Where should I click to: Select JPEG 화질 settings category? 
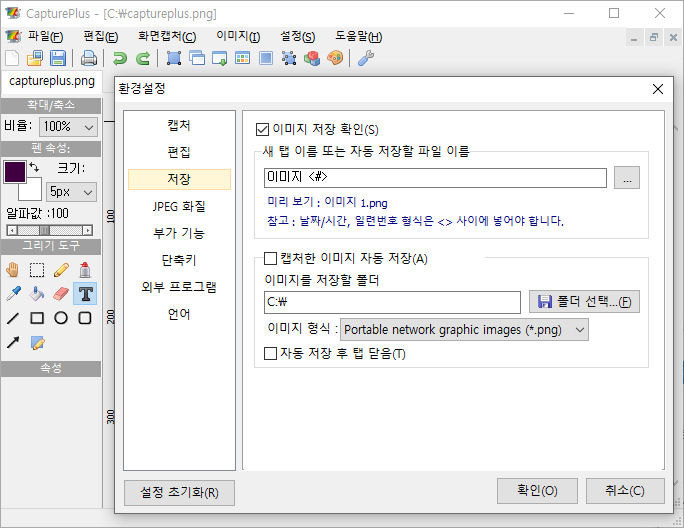(x=179, y=206)
